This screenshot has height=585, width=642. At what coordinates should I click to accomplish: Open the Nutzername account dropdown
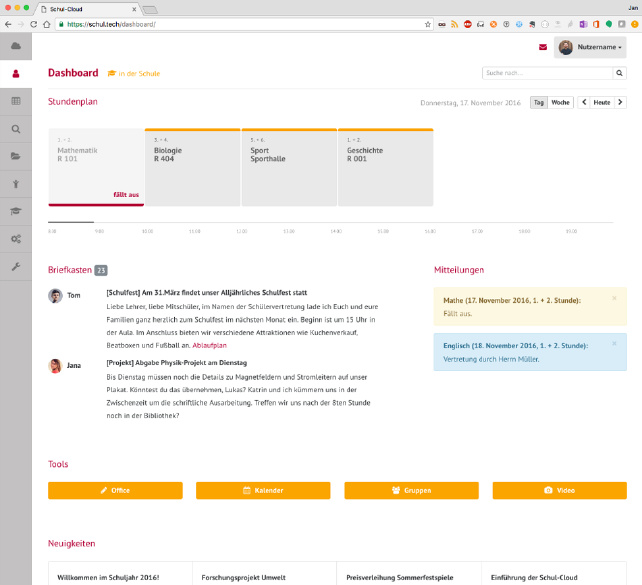pyautogui.click(x=590, y=47)
